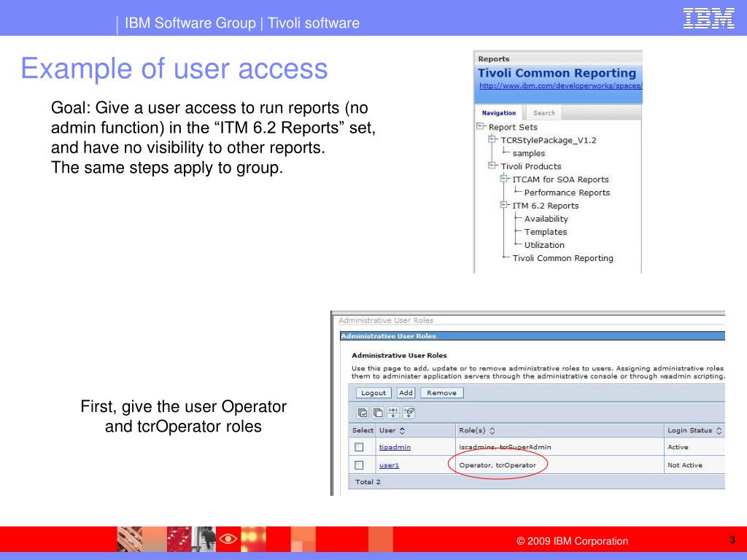Viewport: 747px width, 560px height.
Task: Click the 'Active' status for tipadmin
Action: (678, 447)
